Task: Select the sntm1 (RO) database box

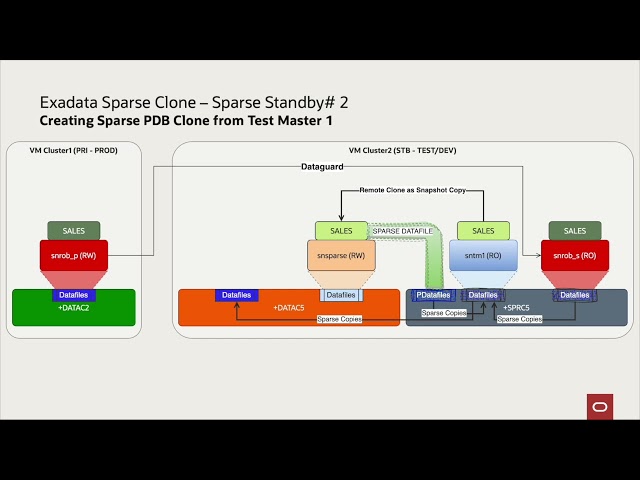Action: [483, 256]
